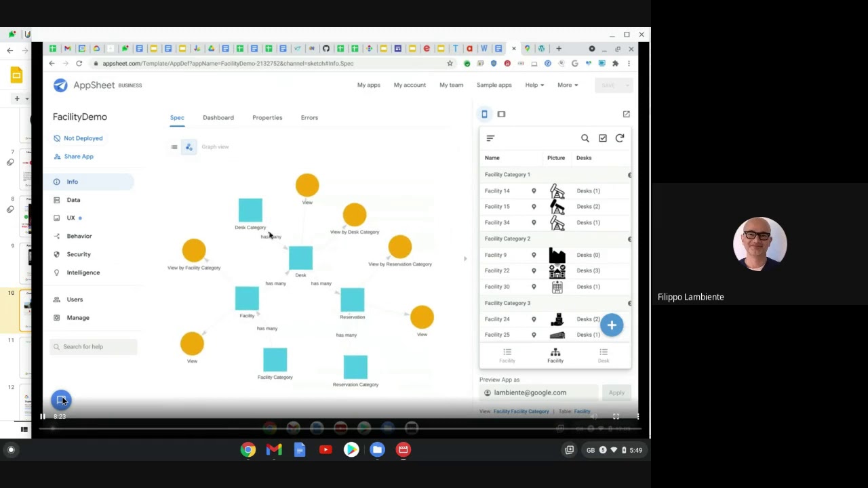Click the Desks (3) cell
Image resolution: width=868 pixels, height=488 pixels.
588,271
